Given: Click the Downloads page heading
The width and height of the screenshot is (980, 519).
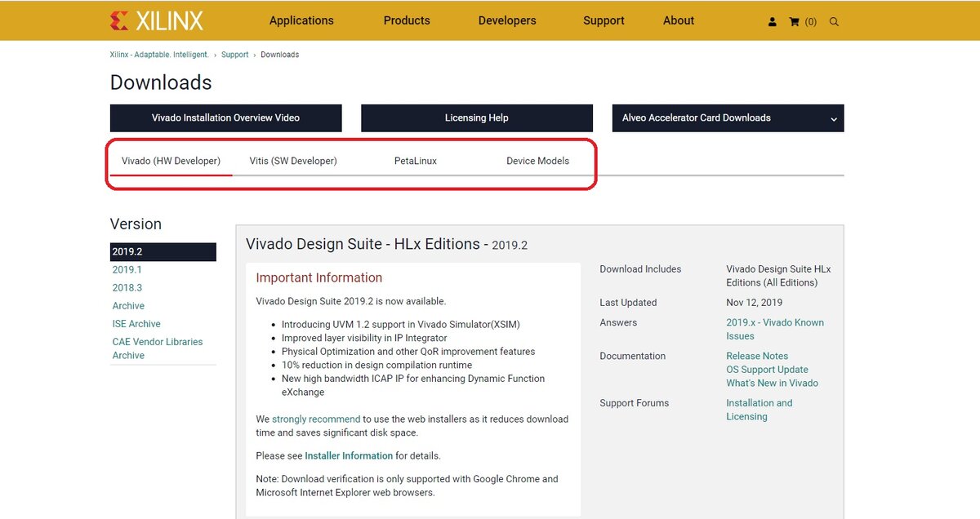Looking at the screenshot, I should click(x=161, y=82).
